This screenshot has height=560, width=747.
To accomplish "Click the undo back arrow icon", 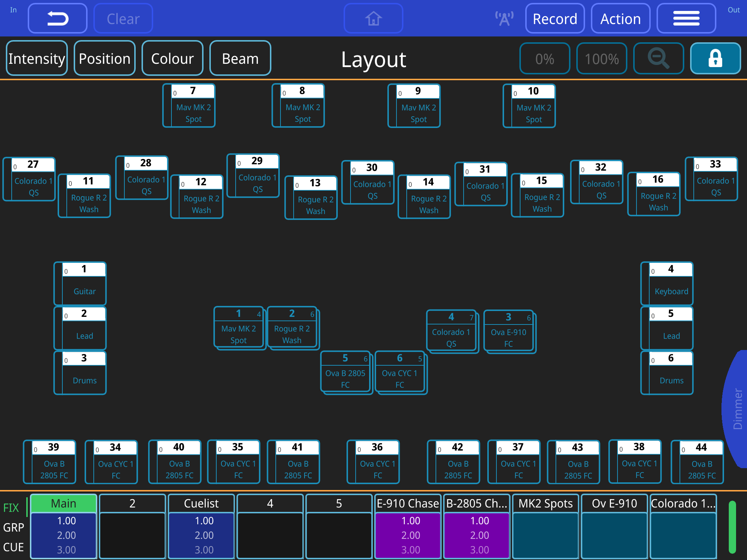I will 57,18.
